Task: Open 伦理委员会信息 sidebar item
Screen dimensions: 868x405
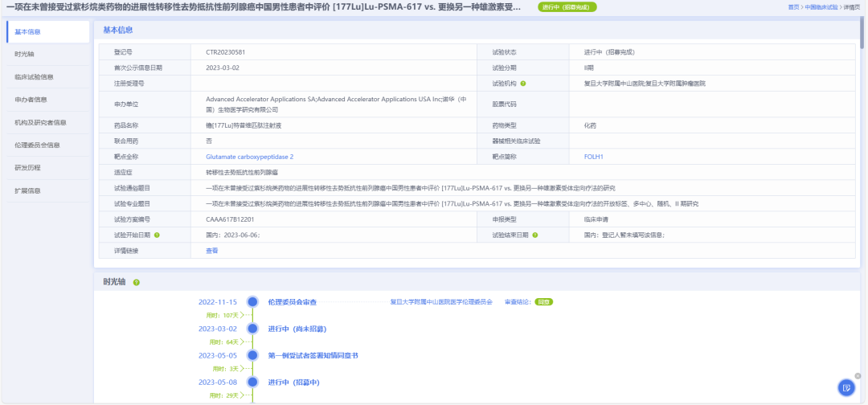Action: (x=37, y=145)
